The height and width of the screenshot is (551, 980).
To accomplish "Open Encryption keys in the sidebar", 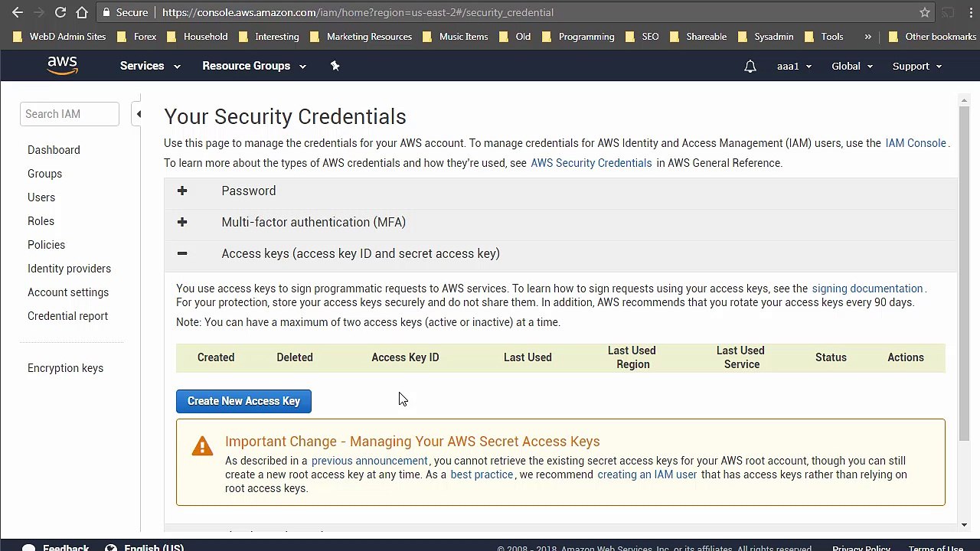I will pyautogui.click(x=65, y=368).
